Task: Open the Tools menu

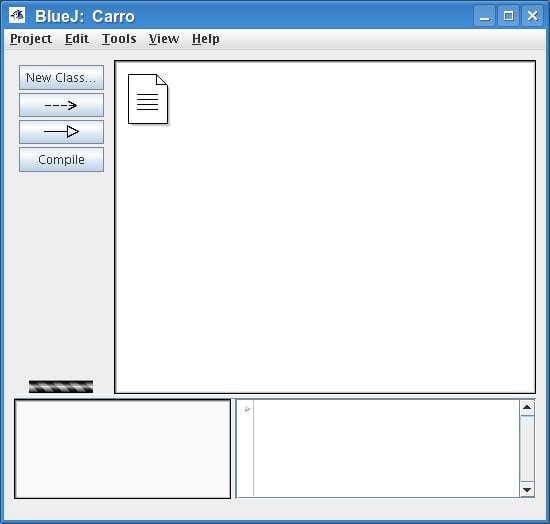Action: tap(119, 39)
